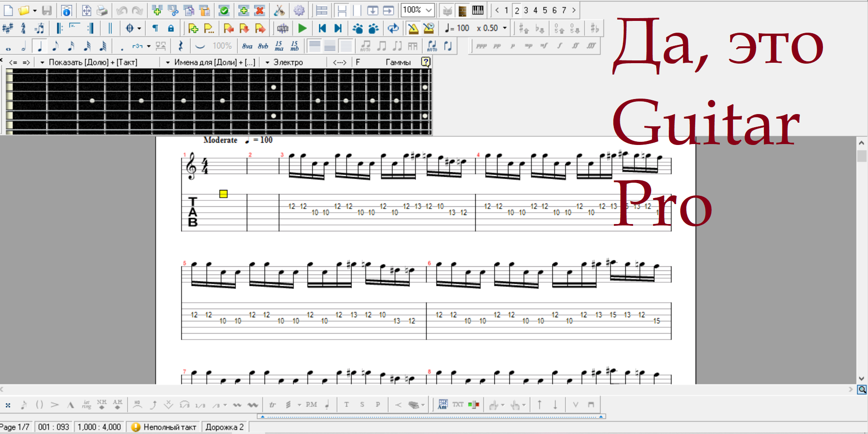Open score information dialog
This screenshot has height=434, width=868.
66,10
